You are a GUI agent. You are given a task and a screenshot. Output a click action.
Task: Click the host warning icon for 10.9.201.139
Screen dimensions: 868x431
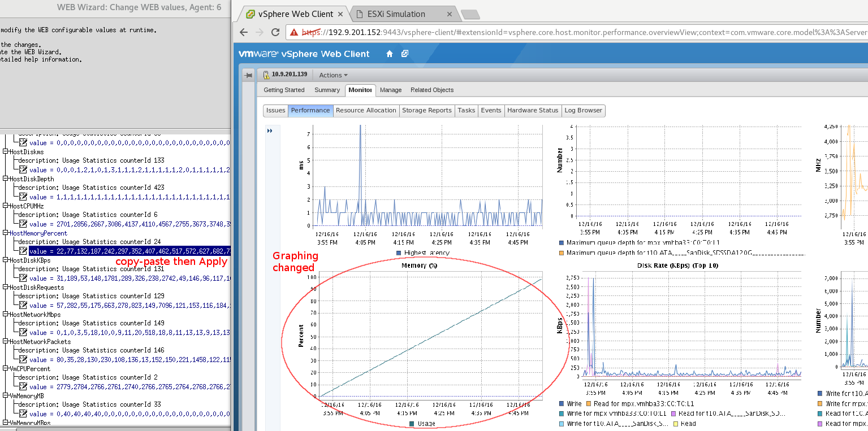tap(266, 75)
